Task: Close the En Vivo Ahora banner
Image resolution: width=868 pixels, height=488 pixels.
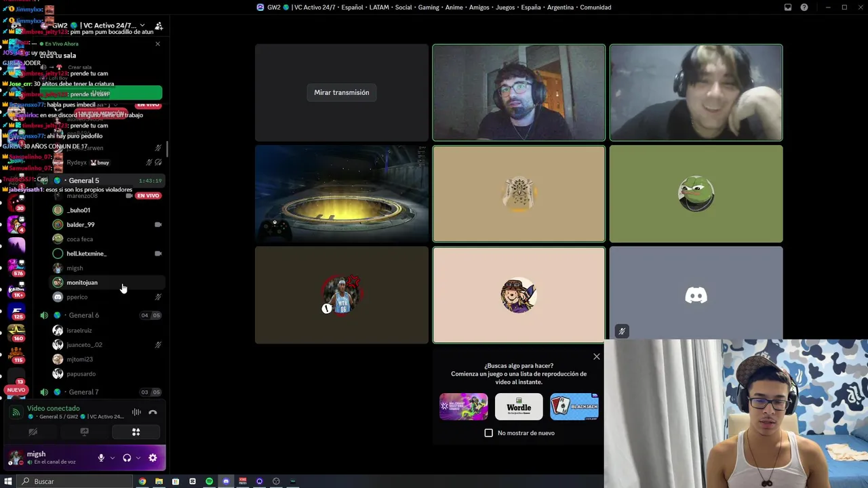Action: (158, 44)
